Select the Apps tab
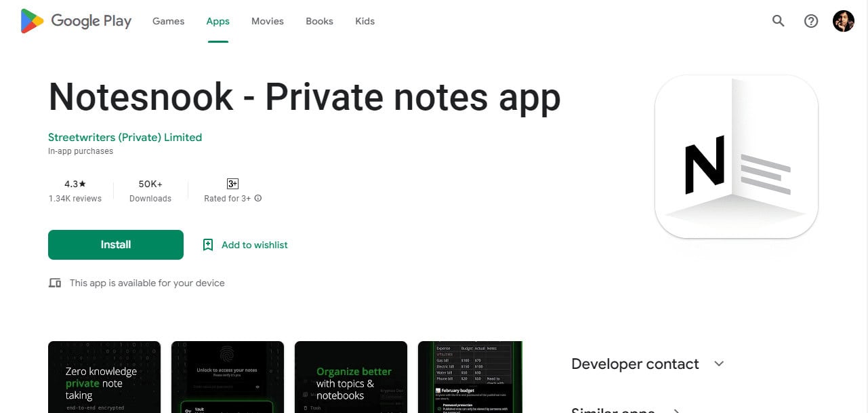The image size is (868, 413). 218,21
